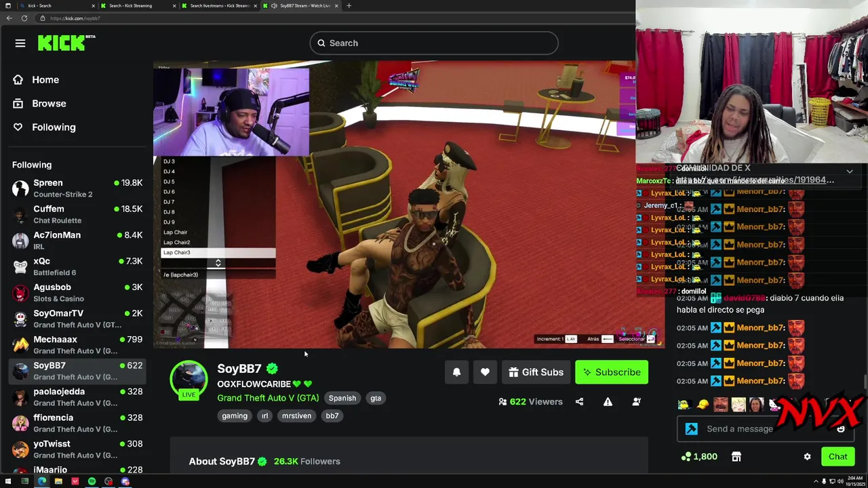Viewport: 868px width, 488px height.
Task: Select yoTwisst in the Following list
Action: click(78, 449)
